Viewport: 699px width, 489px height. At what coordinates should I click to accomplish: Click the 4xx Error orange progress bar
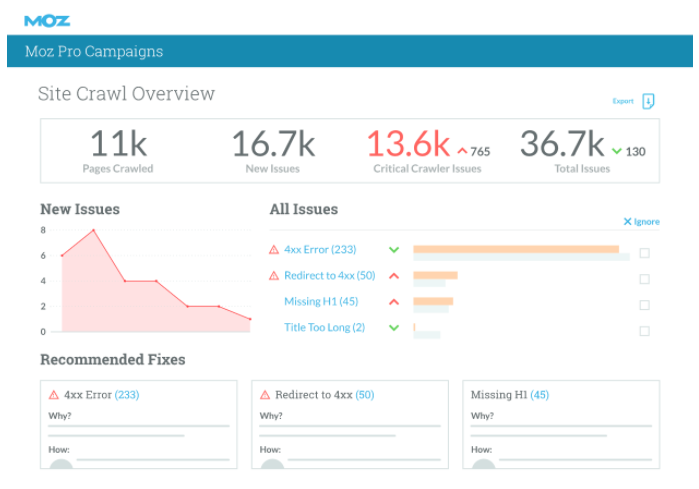pos(516,249)
